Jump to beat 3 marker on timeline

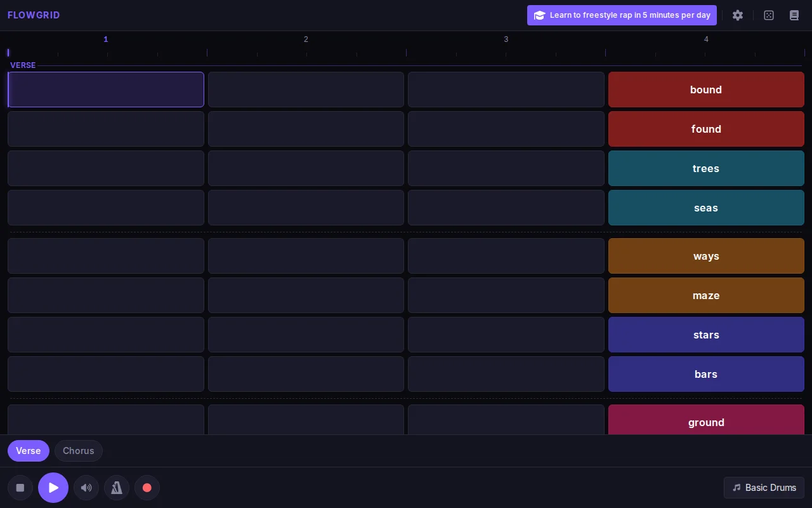[506, 39]
